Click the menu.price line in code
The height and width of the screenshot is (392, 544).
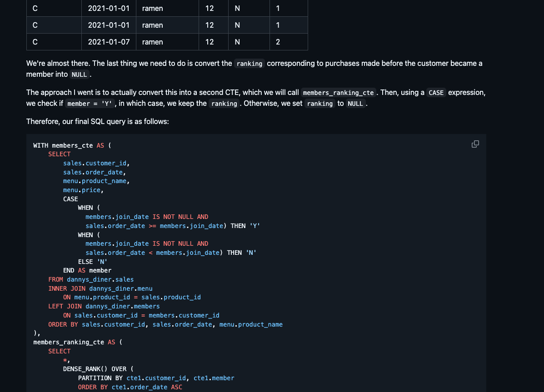pos(83,190)
